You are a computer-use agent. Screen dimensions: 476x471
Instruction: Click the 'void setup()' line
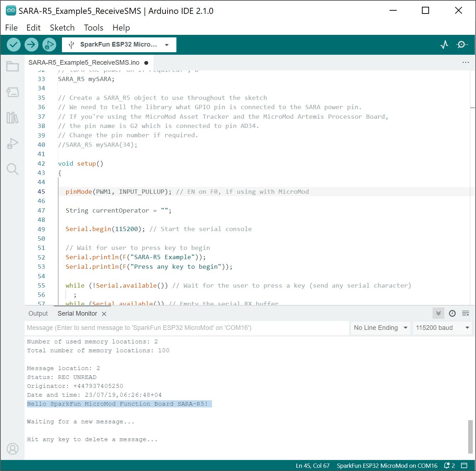[80, 164]
